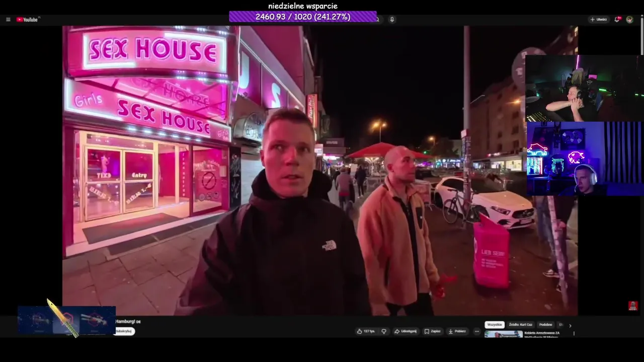
Task: Go to the YouTube home logo
Action: click(x=27, y=20)
